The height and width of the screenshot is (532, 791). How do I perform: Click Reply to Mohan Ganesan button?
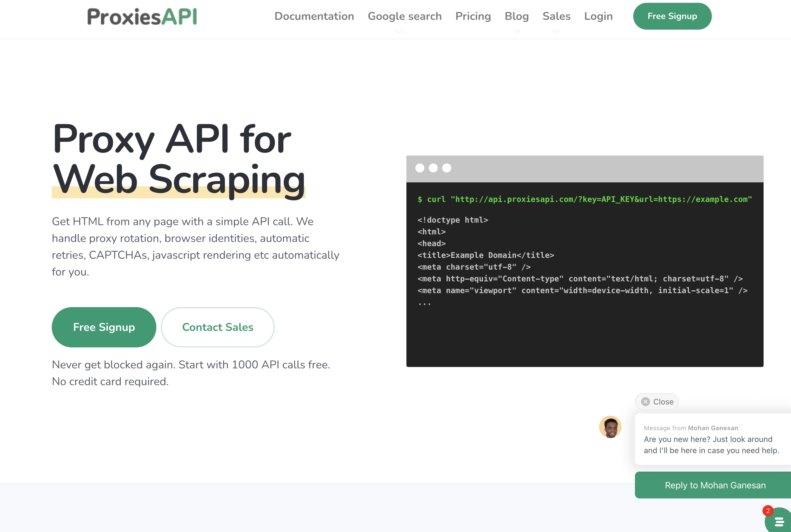(x=713, y=485)
